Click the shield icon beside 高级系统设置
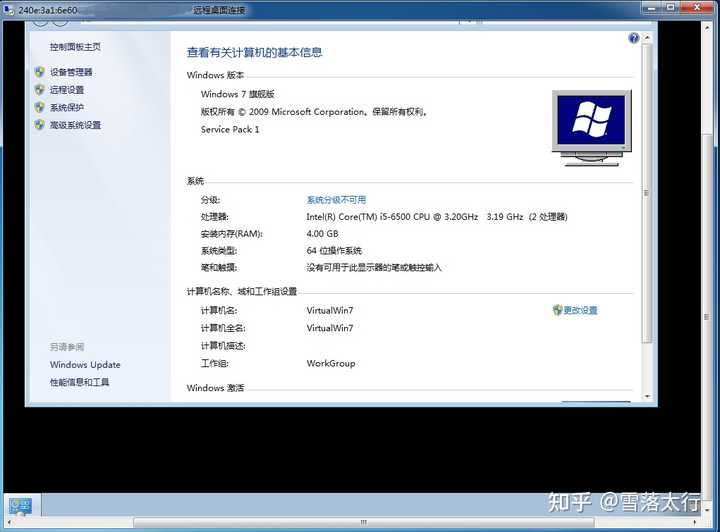Viewport: 720px width, 532px height. (39, 125)
